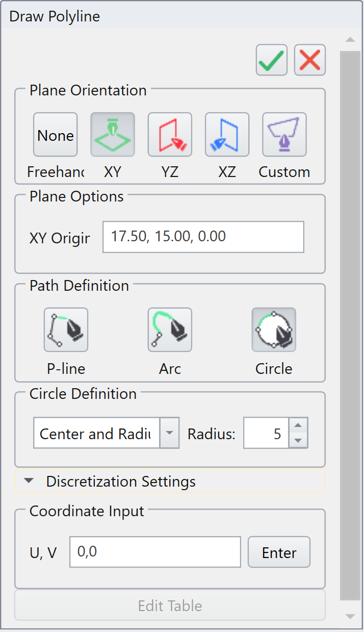Click the vertical scrollbar thumb
This screenshot has width=364, height=632.
350,325
